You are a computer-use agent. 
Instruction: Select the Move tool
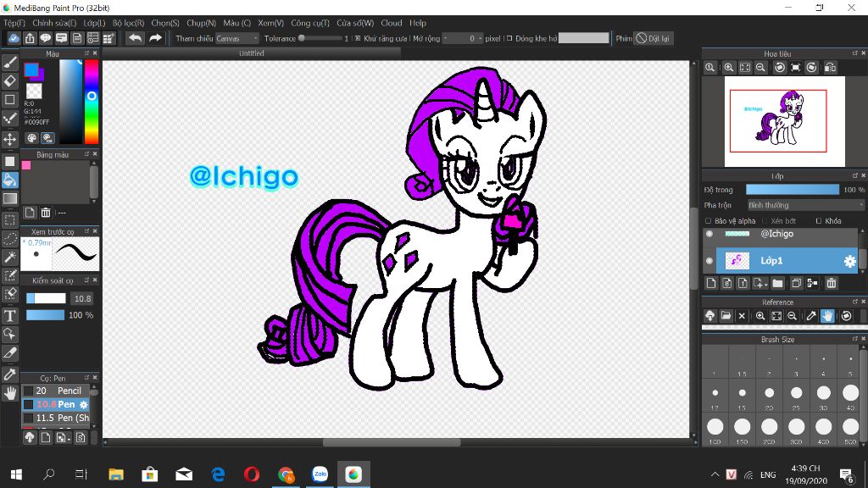tap(10, 138)
